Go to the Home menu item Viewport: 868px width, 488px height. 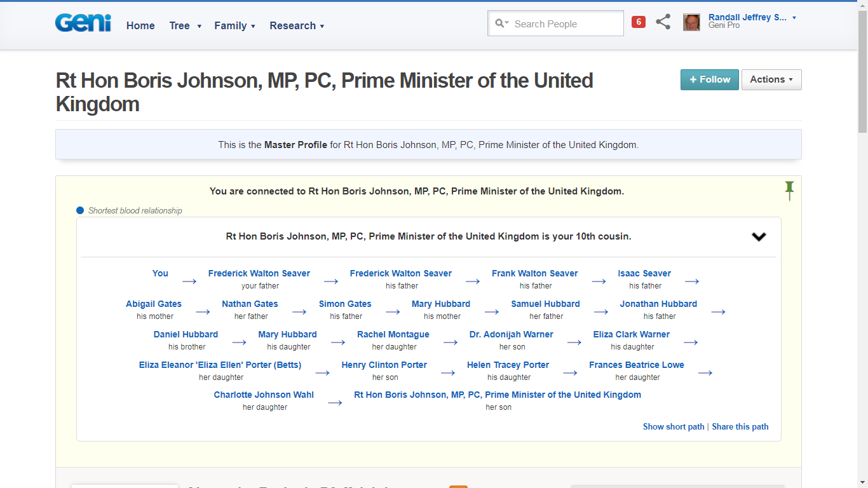pos(140,25)
